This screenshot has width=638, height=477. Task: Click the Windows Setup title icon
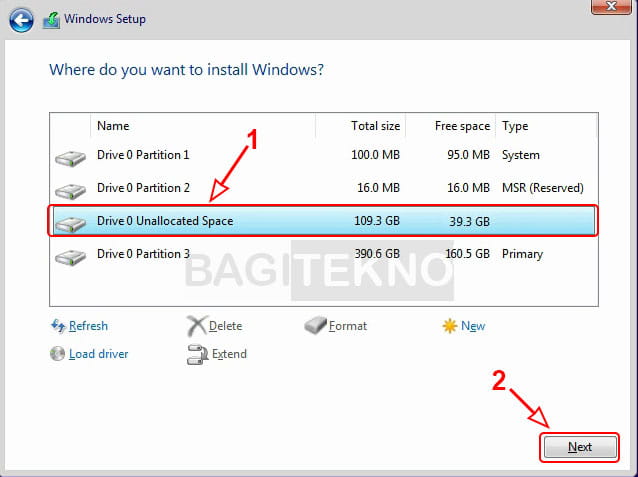[52, 20]
